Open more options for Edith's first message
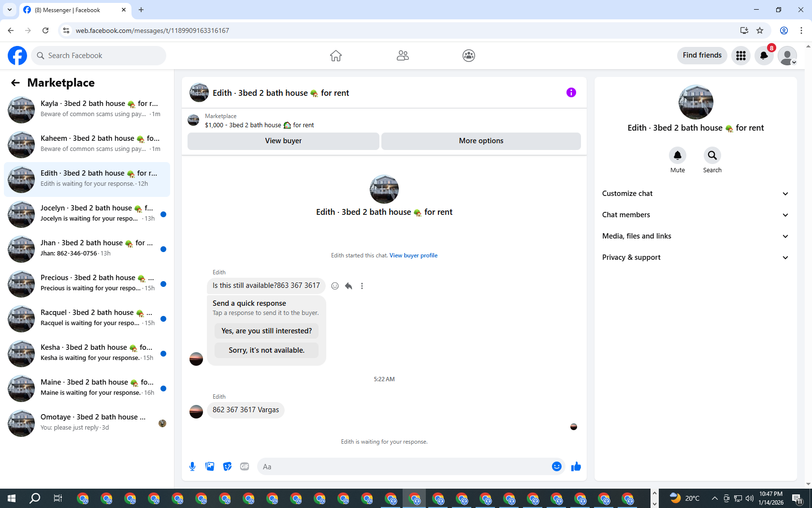Image resolution: width=812 pixels, height=508 pixels. pyautogui.click(x=362, y=286)
